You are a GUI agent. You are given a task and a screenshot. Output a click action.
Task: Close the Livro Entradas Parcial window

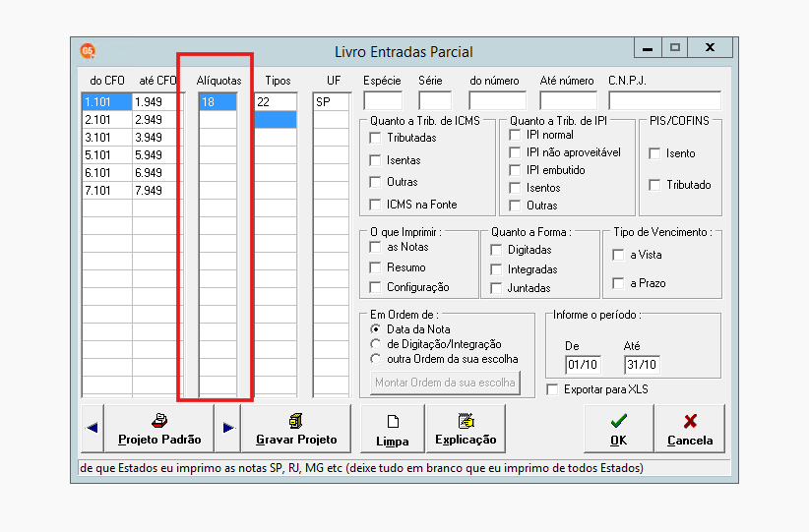710,47
